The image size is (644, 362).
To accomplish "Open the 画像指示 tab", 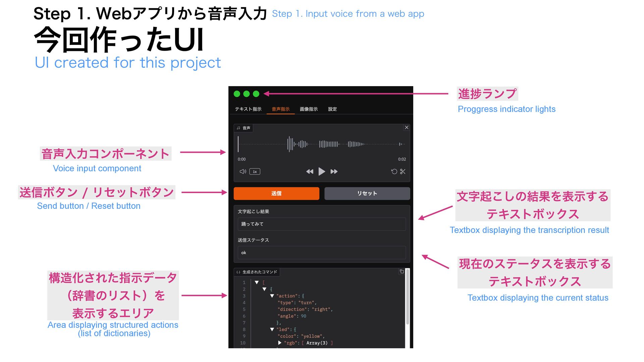I will [x=309, y=109].
